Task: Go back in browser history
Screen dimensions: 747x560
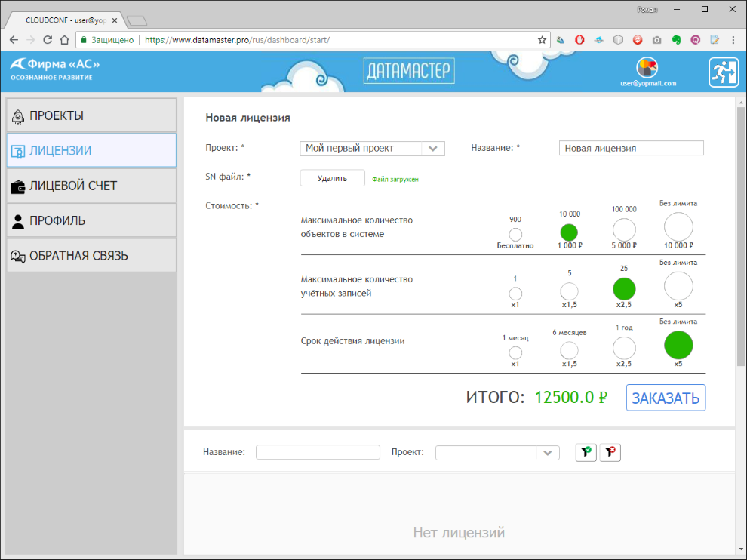Action: (x=14, y=40)
